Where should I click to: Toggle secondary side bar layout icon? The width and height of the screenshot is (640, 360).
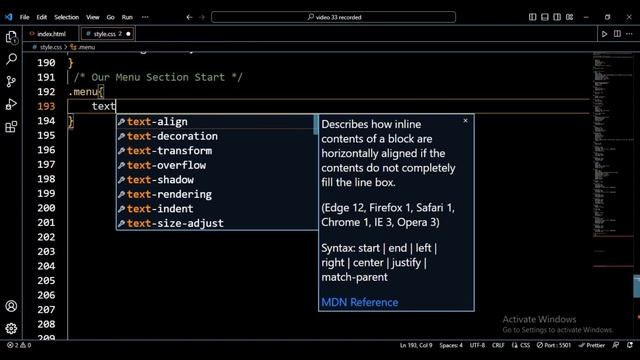pyautogui.click(x=557, y=17)
